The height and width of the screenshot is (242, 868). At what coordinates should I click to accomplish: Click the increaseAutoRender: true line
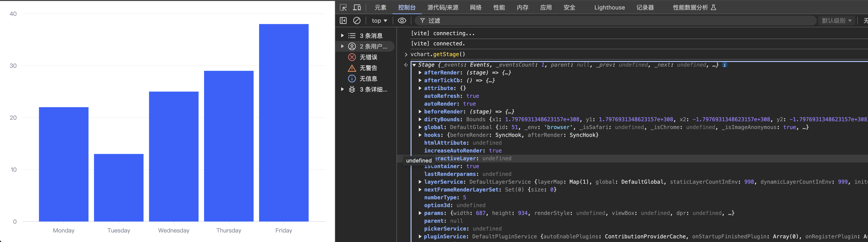[463, 151]
